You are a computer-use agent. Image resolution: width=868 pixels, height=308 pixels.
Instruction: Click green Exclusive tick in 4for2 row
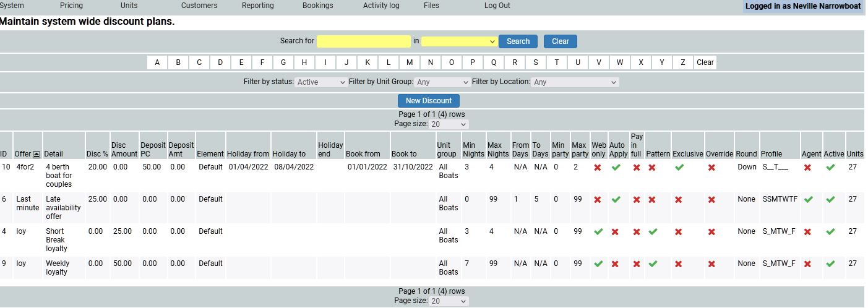coord(679,167)
